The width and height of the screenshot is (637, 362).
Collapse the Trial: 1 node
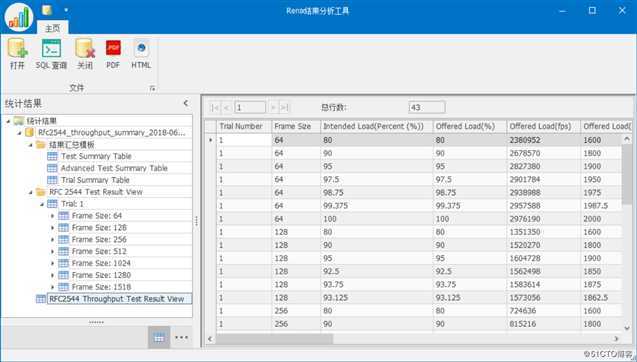tap(42, 204)
